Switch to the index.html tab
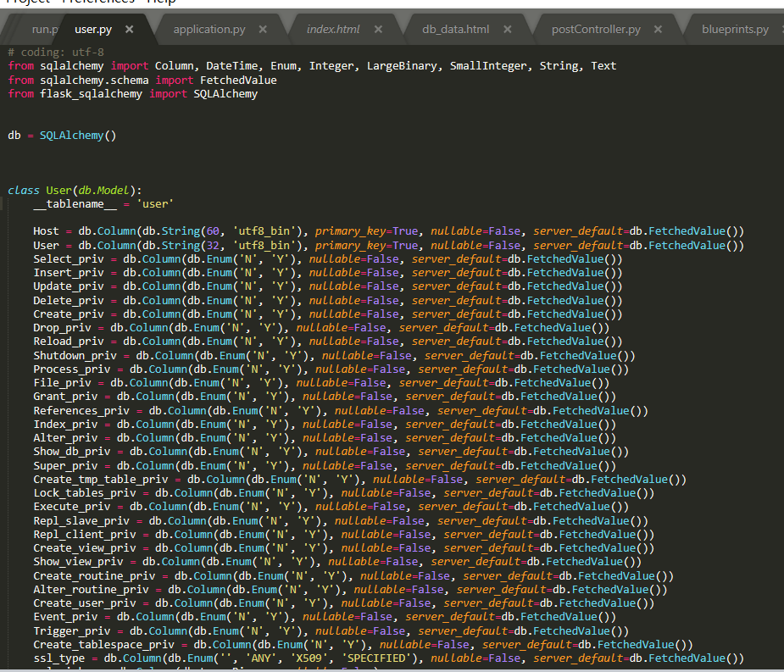 (333, 30)
